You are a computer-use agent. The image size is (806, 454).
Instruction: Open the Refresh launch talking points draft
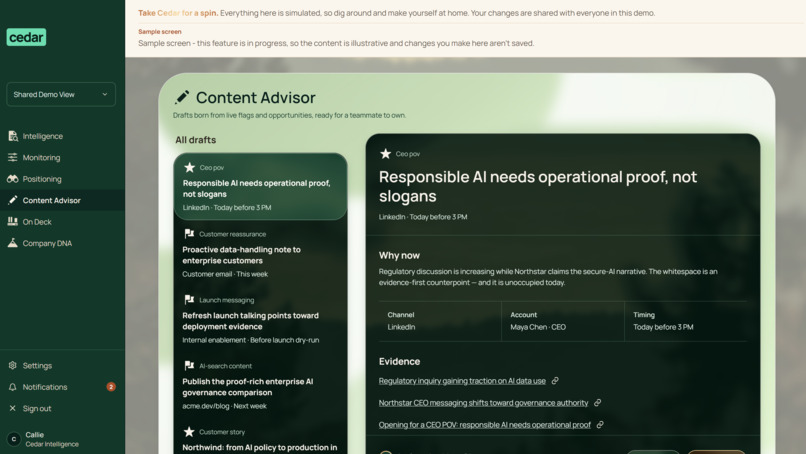[x=261, y=319]
